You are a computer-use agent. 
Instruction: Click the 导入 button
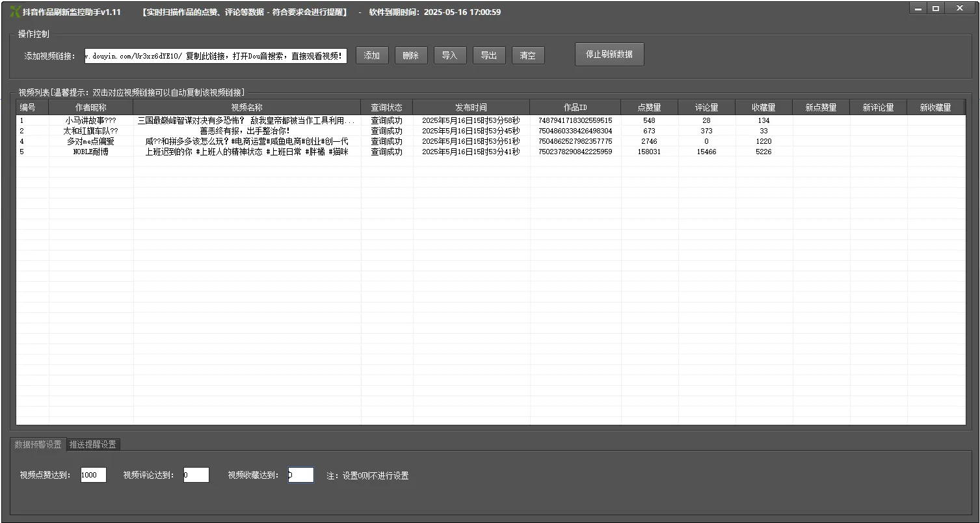(450, 55)
